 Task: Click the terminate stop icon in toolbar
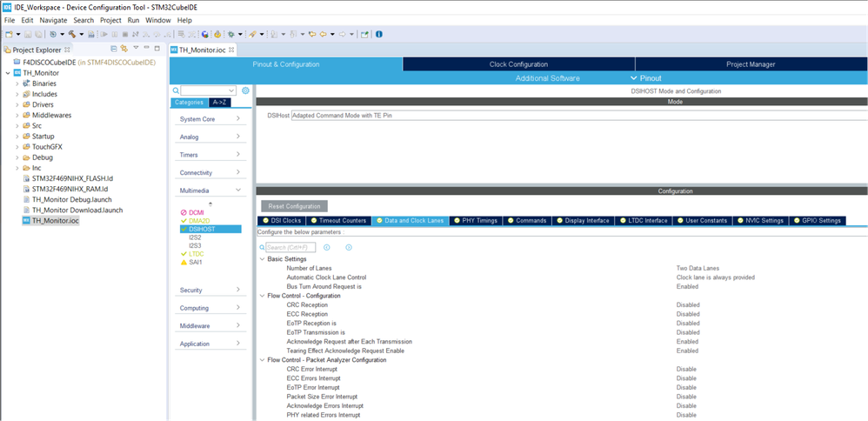coord(124,34)
